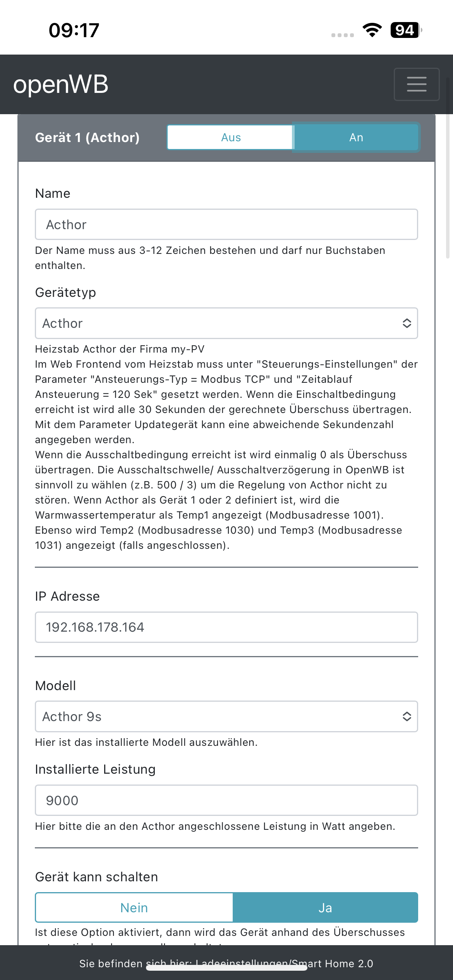Click the openWB brand logo
Screen dimensions: 453x980
[x=61, y=84]
